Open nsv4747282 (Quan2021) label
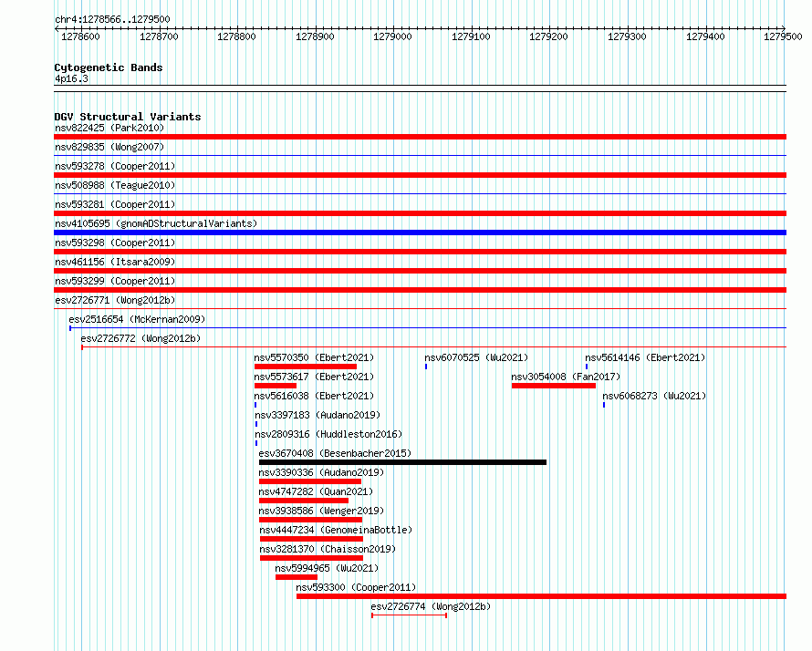 click(x=316, y=491)
